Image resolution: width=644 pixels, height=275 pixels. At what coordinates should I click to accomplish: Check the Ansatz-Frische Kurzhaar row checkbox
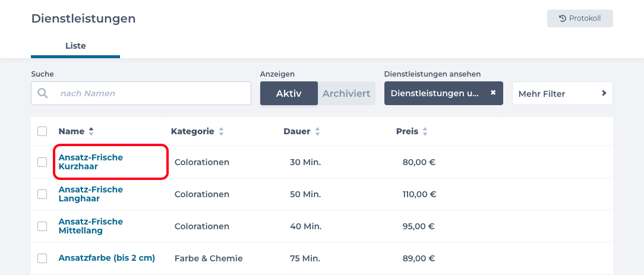[x=42, y=162]
